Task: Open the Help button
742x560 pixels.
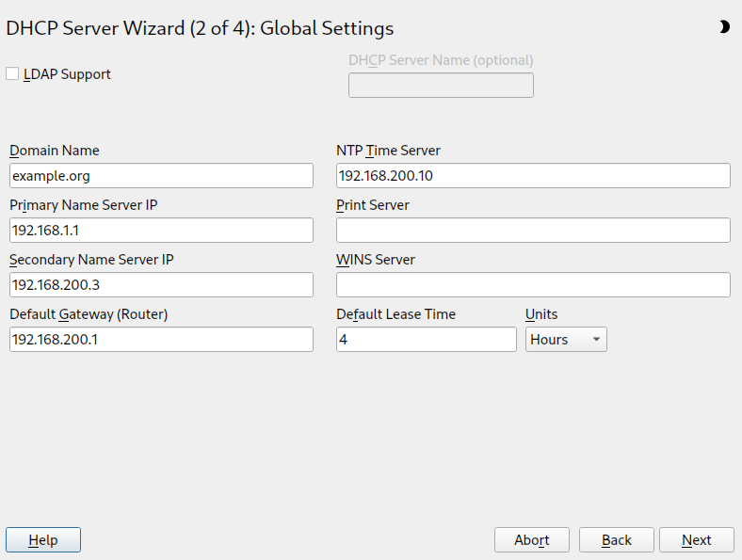Action: coord(43,539)
